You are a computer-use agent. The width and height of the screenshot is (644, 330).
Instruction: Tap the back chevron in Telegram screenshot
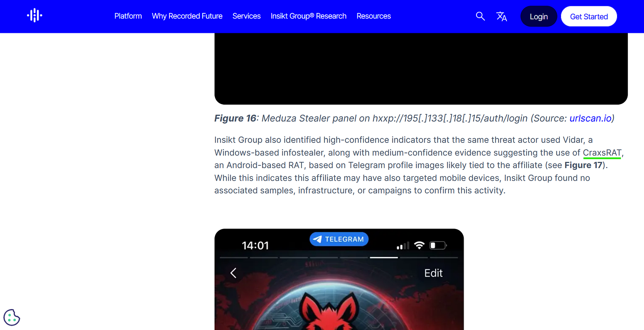coord(233,273)
